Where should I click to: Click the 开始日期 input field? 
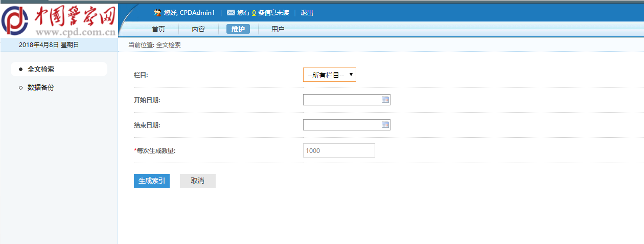coord(347,100)
